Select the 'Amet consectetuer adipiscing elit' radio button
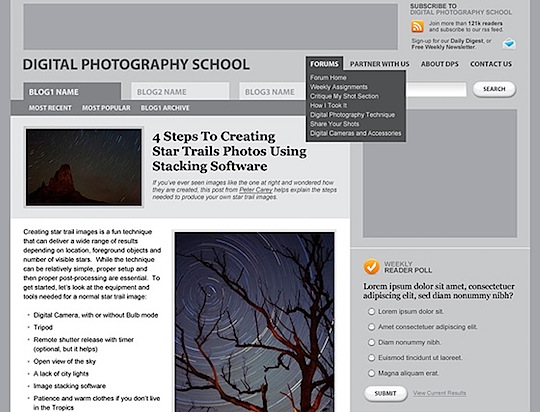 coord(371,327)
